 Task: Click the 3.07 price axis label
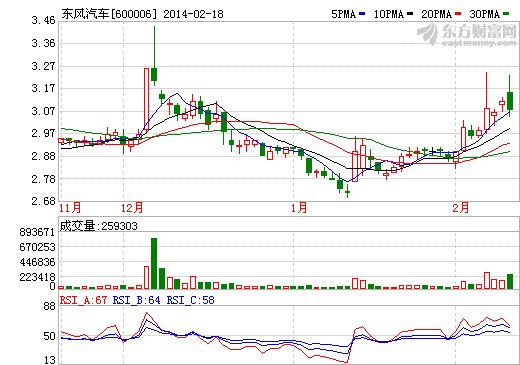pyautogui.click(x=43, y=111)
